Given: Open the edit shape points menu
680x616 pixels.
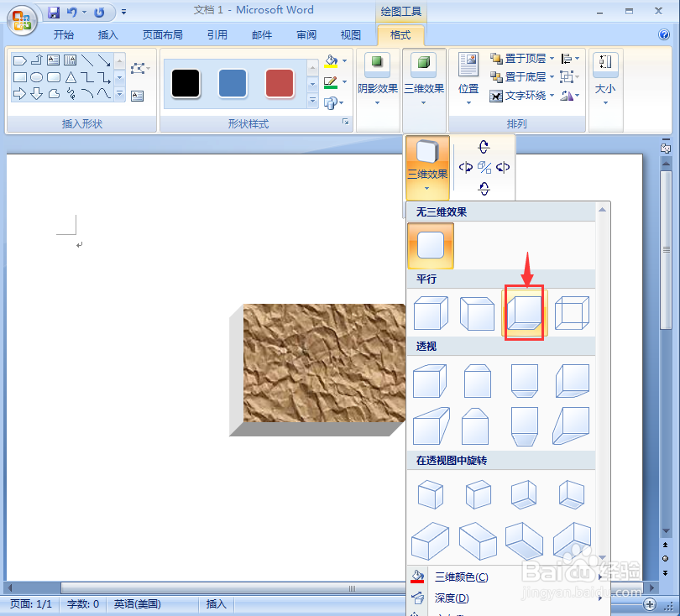Looking at the screenshot, I should [x=140, y=68].
